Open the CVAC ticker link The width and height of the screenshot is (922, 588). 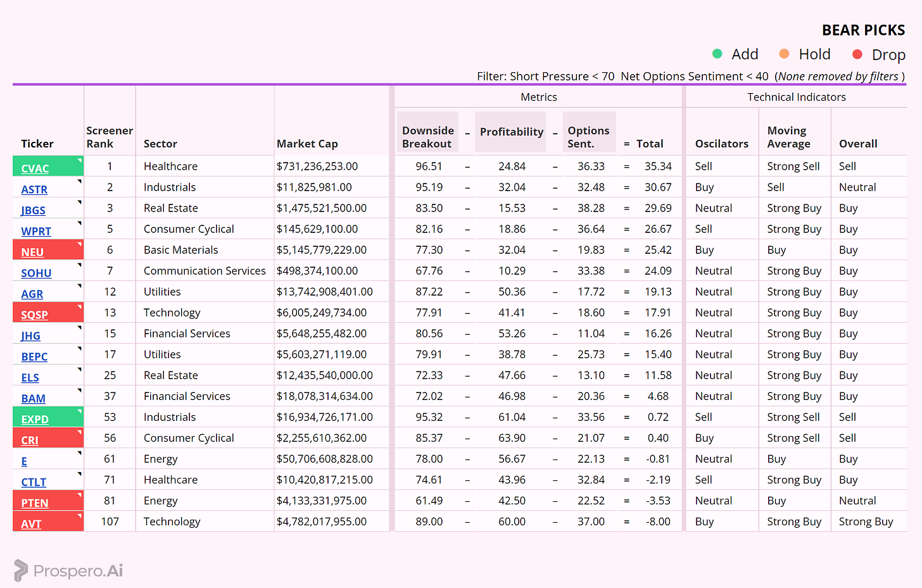tap(35, 168)
